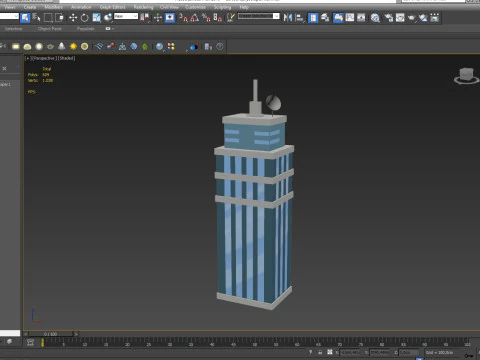The width and height of the screenshot is (480, 360).
Task: Open the Graph Editors menu
Action: tap(112, 7)
